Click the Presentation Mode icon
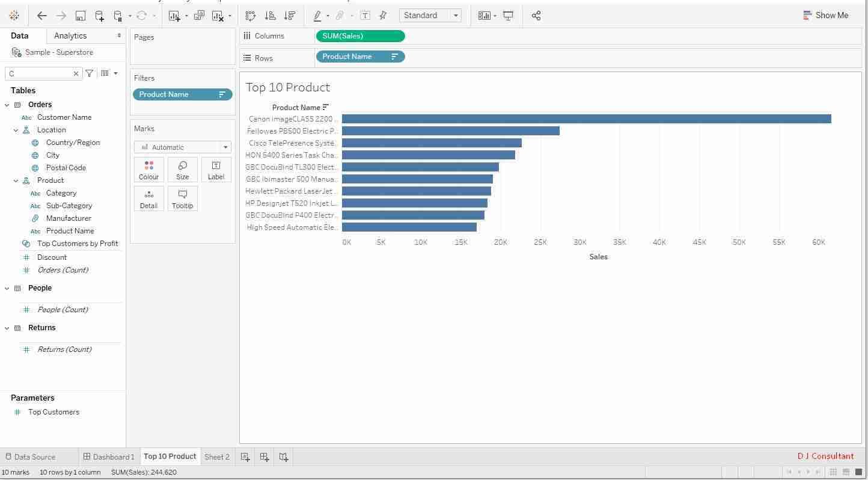Viewport: 868px width, 480px height. coord(508,16)
